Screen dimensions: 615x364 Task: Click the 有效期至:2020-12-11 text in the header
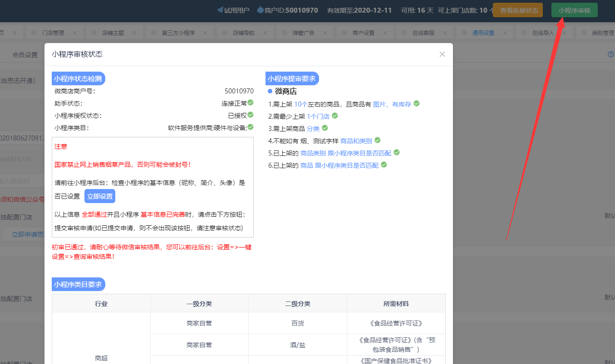(359, 10)
